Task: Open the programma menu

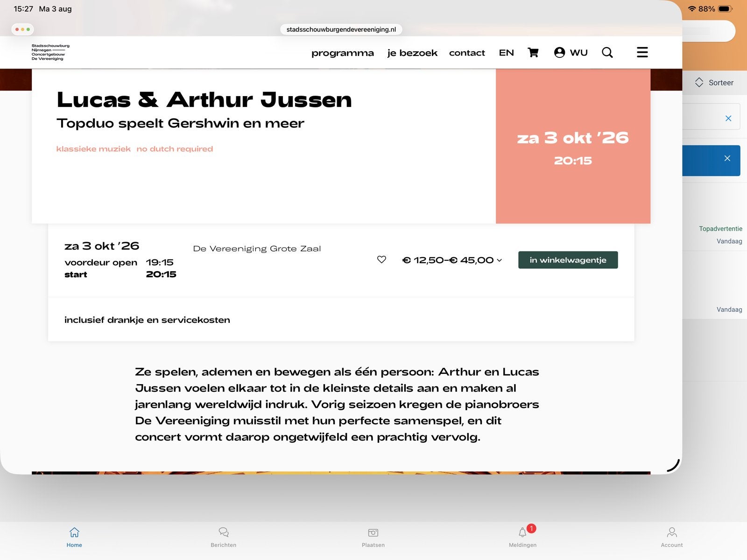Action: pos(343,53)
